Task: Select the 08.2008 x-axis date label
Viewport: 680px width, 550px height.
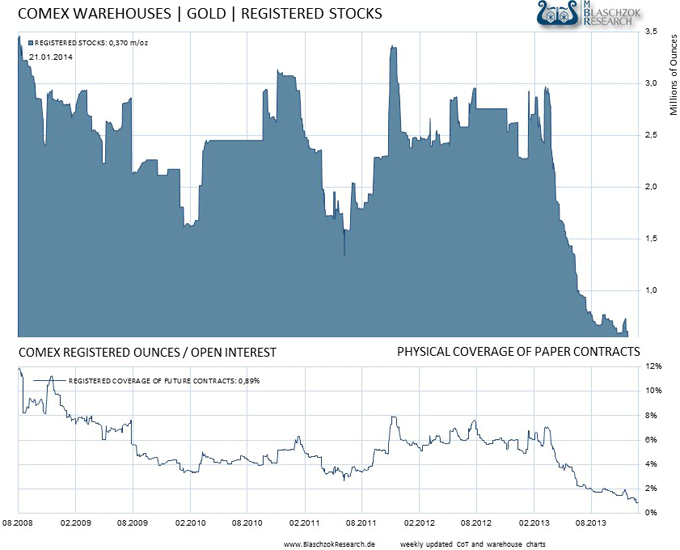Action: click(x=19, y=522)
